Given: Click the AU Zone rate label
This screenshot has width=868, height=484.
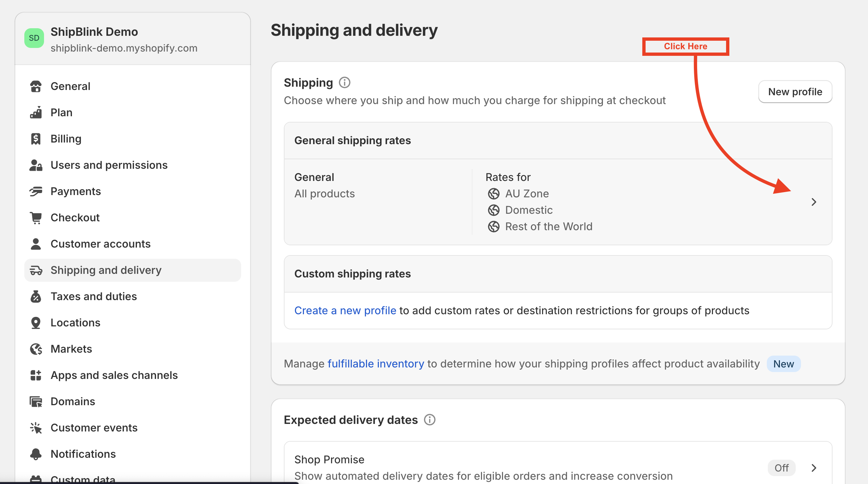Looking at the screenshot, I should coord(527,194).
